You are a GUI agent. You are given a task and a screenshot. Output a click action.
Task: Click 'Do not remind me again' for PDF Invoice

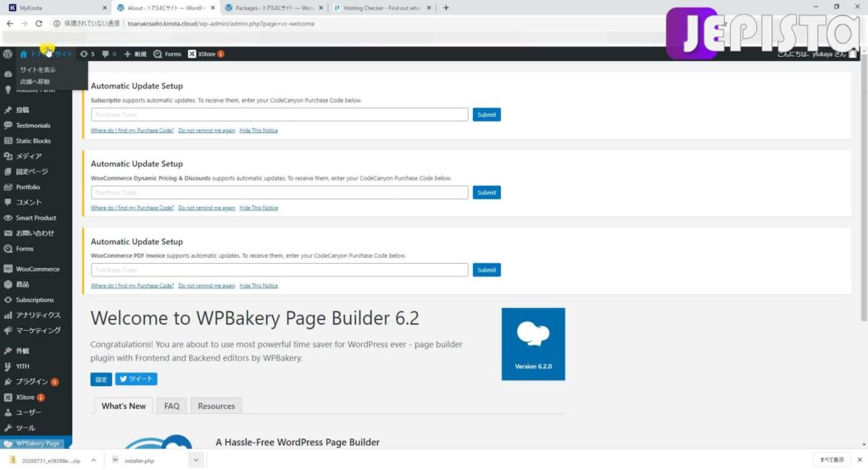tap(207, 285)
